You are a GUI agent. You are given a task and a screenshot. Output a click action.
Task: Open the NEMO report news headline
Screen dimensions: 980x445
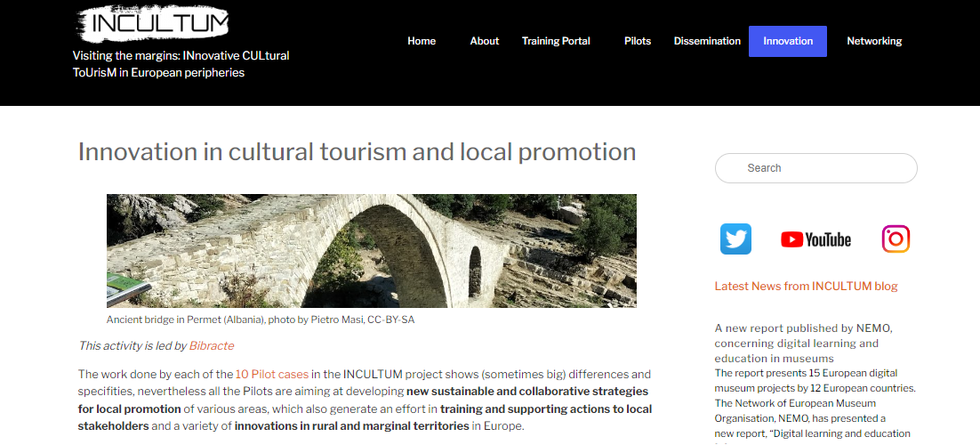tap(796, 343)
